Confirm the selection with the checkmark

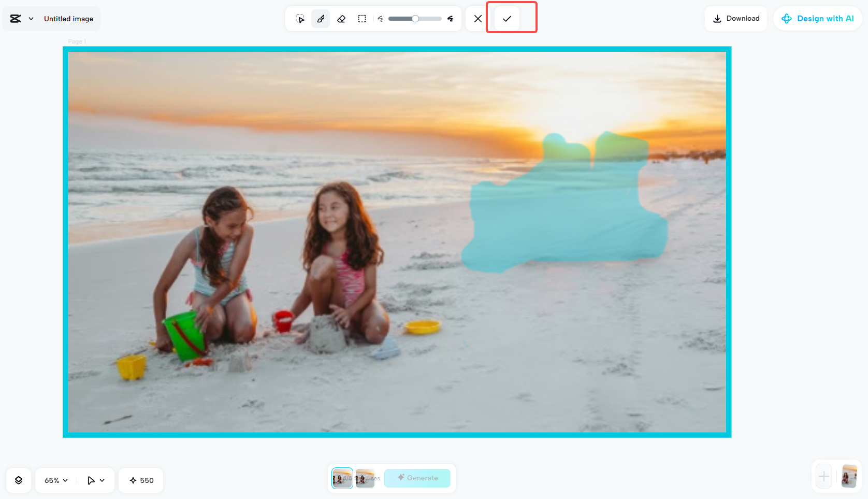tap(507, 19)
